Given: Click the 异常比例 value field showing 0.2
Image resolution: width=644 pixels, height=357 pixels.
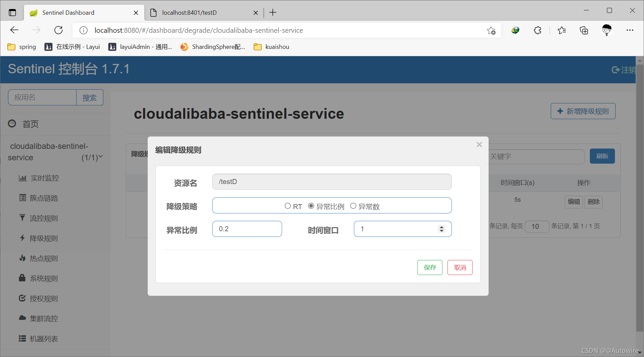Looking at the screenshot, I should pyautogui.click(x=247, y=229).
